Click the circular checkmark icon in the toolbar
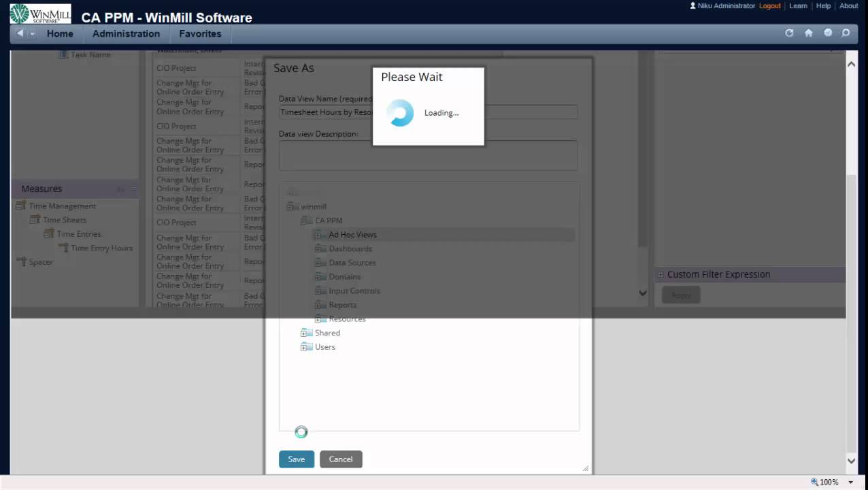This screenshot has width=868, height=490. pos(828,33)
